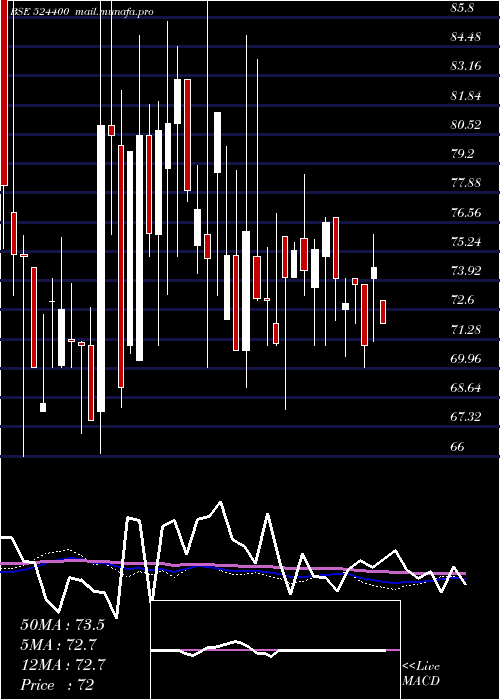This screenshot has height=700, width=500.
Task: Click the 71.28 price axis label
Action: point(466,329)
